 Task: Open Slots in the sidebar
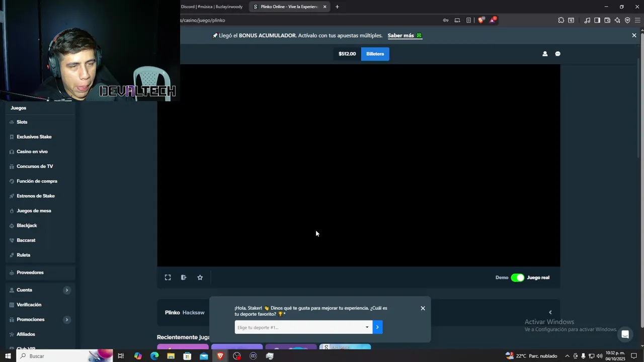click(x=22, y=122)
